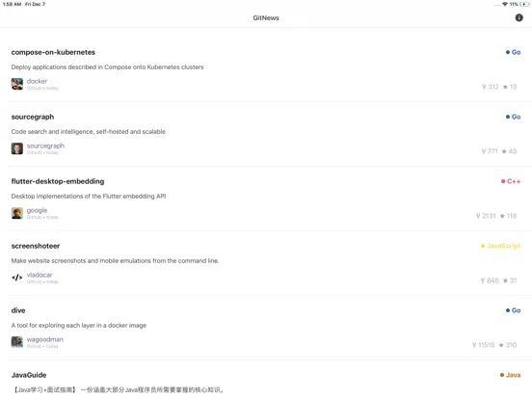Click description 'Code search and intelligence'
Screen dimensions: 532x399
pos(89,132)
